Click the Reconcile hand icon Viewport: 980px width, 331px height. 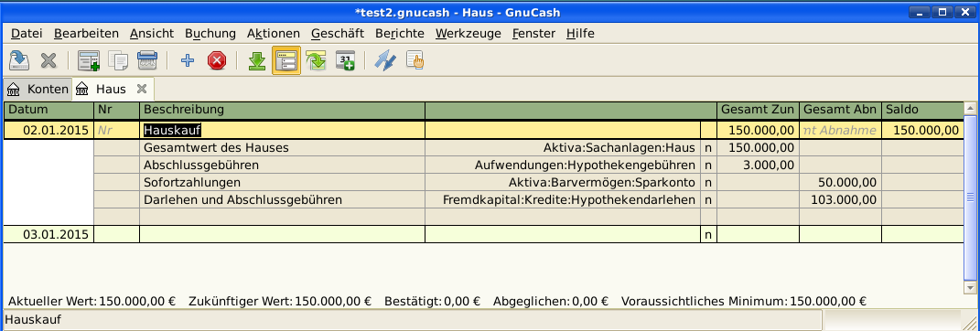coord(415,60)
